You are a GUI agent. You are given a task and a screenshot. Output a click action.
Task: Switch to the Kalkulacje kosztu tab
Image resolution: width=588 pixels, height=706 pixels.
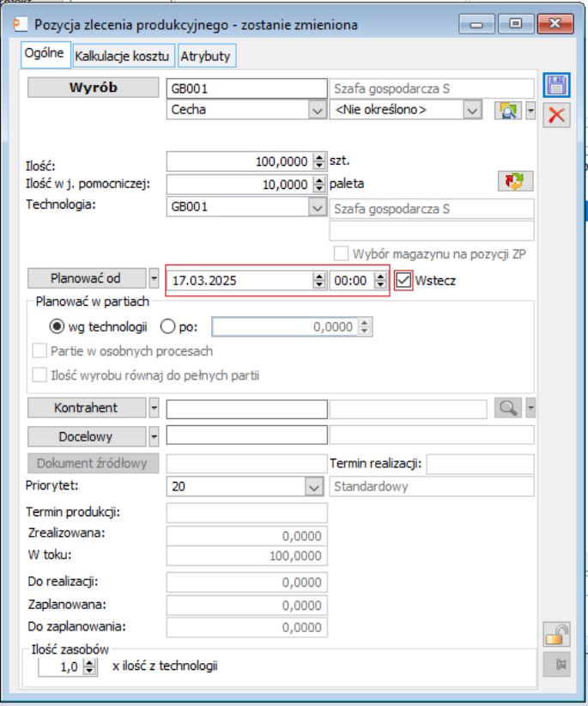(122, 57)
